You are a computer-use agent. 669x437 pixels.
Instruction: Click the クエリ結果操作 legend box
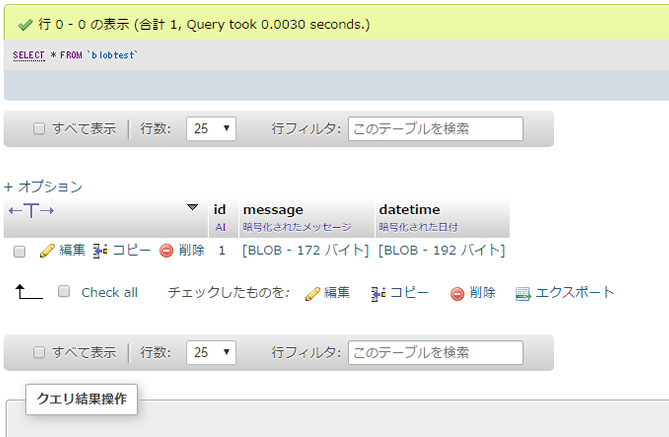click(x=81, y=399)
